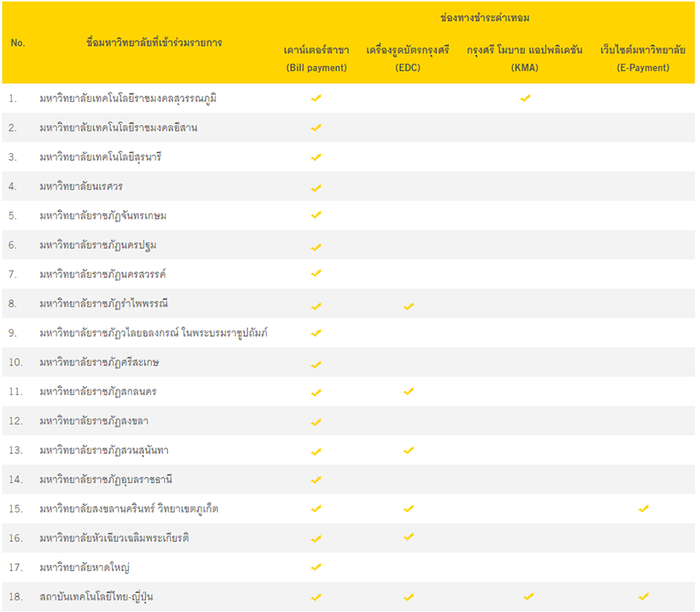This screenshot has width=700, height=612.
Task: Select the มหาวิทยาลัยราชภัฏอุบลราชธานี row name
Action: coord(107,479)
